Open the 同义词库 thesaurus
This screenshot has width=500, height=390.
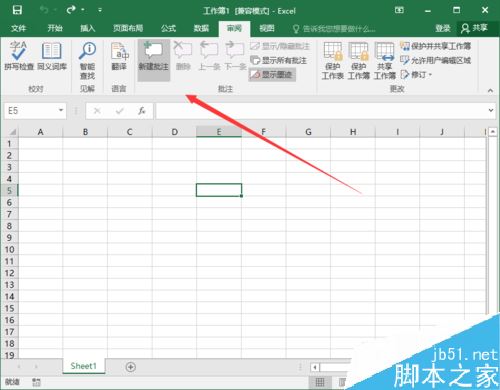(x=52, y=56)
